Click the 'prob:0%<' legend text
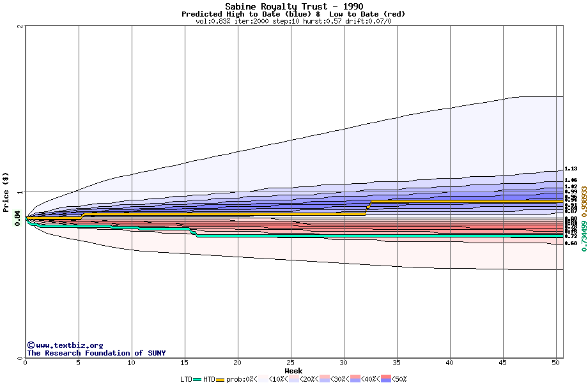The width and height of the screenshot is (588, 383). point(242,379)
